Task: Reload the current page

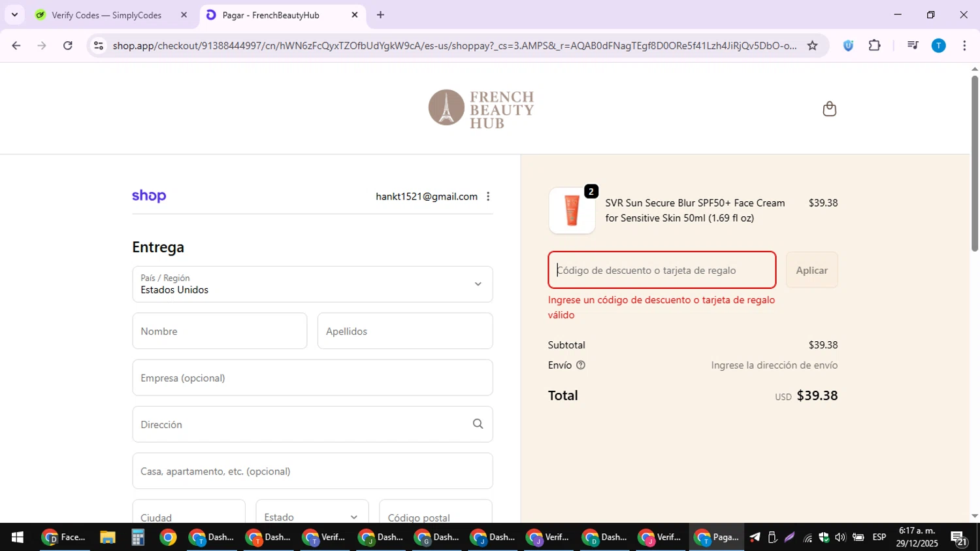Action: tap(68, 46)
